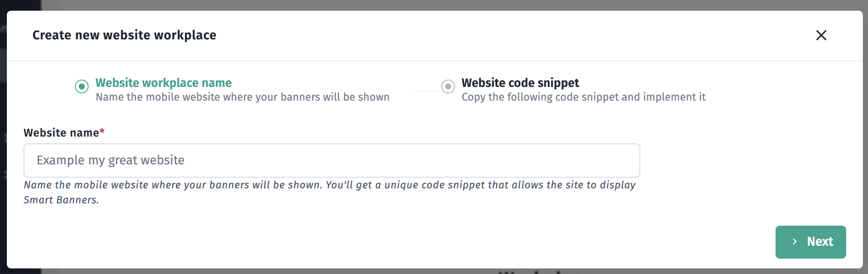The height and width of the screenshot is (274, 868).
Task: Open the Website workplace name step title
Action: (x=163, y=83)
